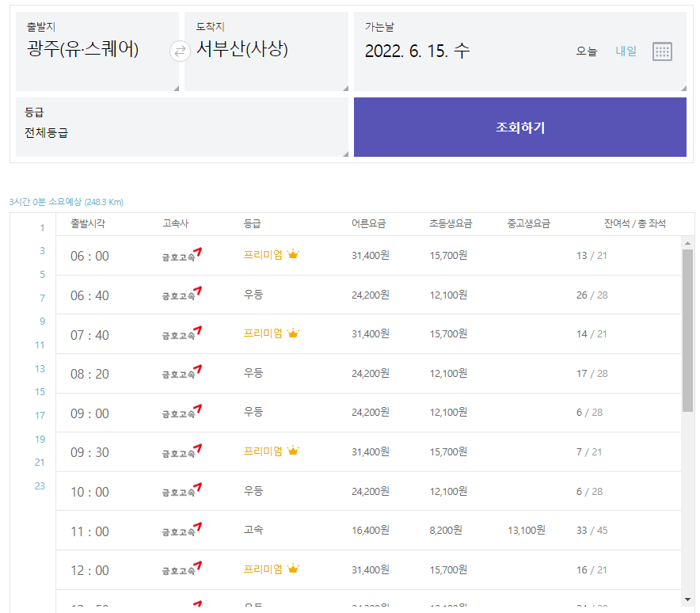Click the 금호고속 logo in the 12:00 row
The image size is (700, 613).
click(182, 569)
